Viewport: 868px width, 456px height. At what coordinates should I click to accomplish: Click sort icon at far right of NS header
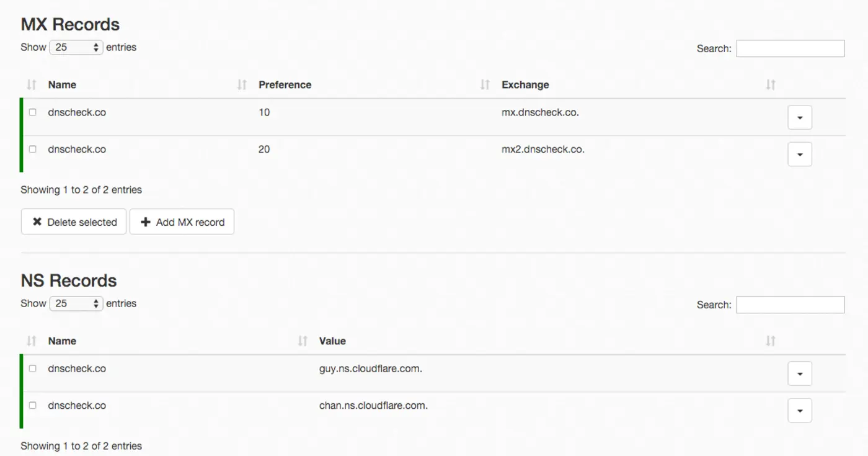click(x=770, y=341)
